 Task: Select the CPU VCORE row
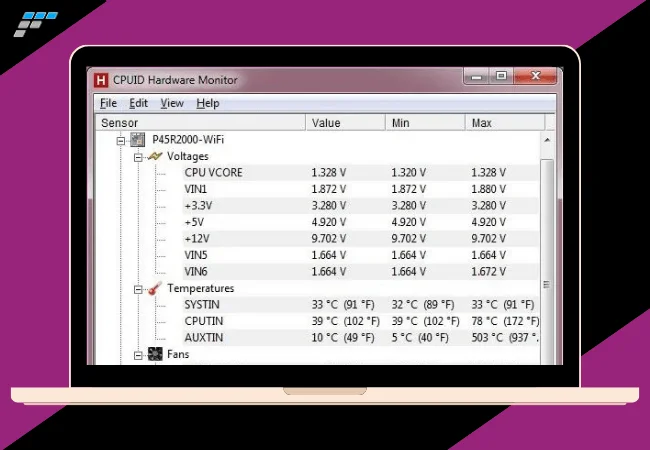point(361,173)
